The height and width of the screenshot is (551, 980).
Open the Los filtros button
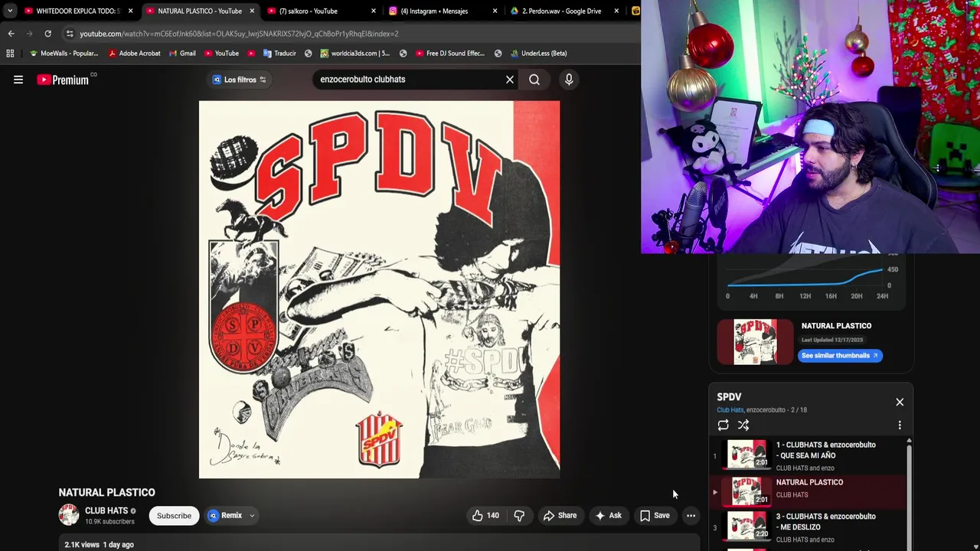(x=239, y=80)
